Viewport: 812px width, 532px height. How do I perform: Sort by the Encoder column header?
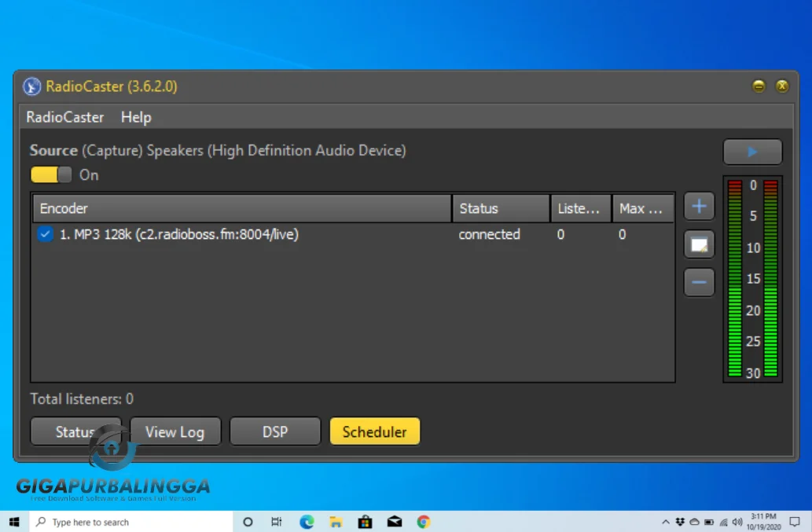point(242,208)
